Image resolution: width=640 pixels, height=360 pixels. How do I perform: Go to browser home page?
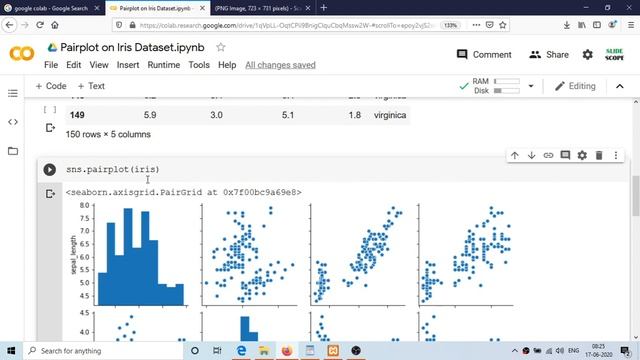coord(55,25)
